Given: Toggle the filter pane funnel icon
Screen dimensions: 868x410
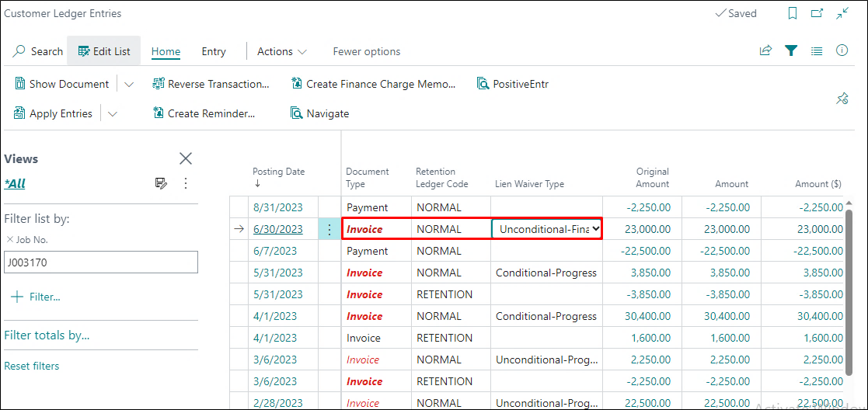Looking at the screenshot, I should pyautogui.click(x=791, y=51).
